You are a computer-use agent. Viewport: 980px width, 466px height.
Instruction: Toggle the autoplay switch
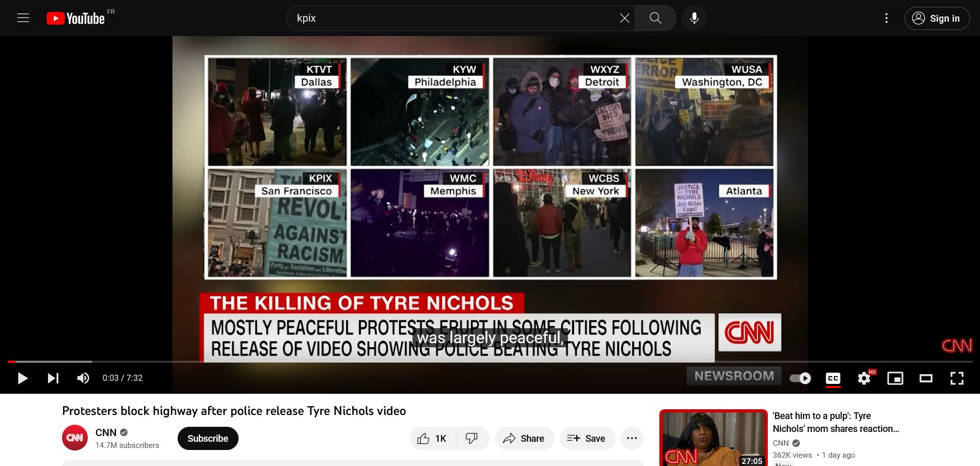800,378
